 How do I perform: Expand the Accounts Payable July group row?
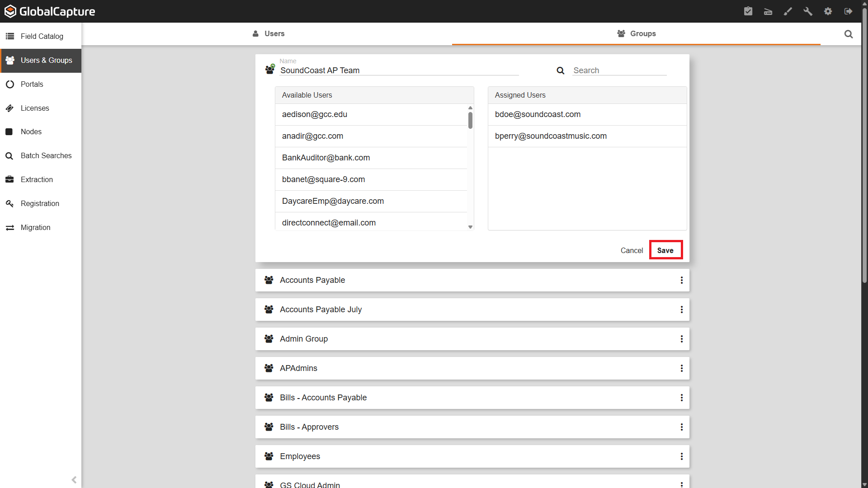472,310
